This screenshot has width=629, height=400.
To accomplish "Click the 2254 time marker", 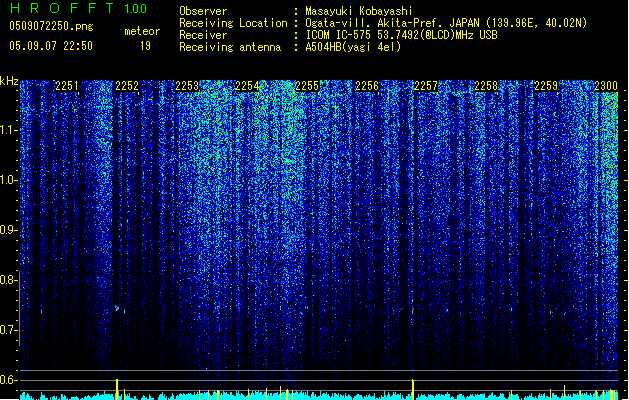I will click(x=247, y=86).
